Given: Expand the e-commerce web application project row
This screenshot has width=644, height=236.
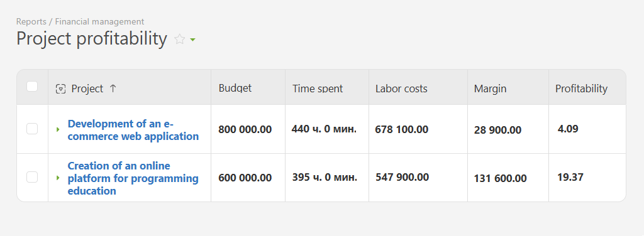Looking at the screenshot, I should pyautogui.click(x=58, y=129).
